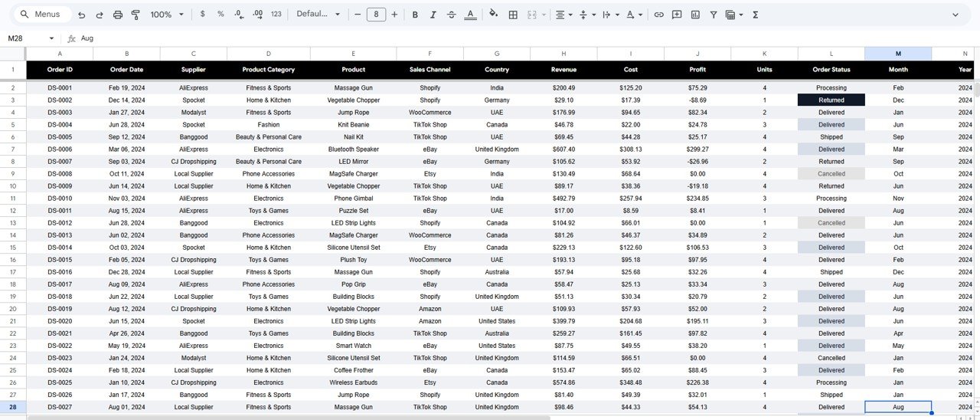Toggle strikethrough formatting
This screenshot has width=980, height=420.
[452, 15]
